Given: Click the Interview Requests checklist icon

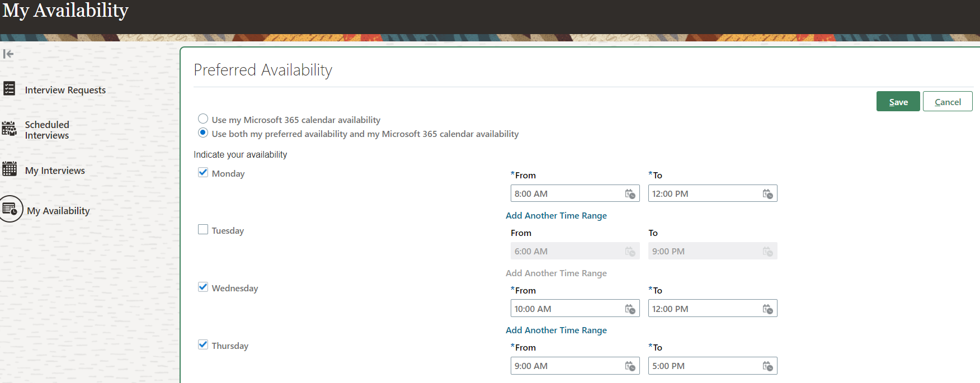Looking at the screenshot, I should [x=10, y=89].
